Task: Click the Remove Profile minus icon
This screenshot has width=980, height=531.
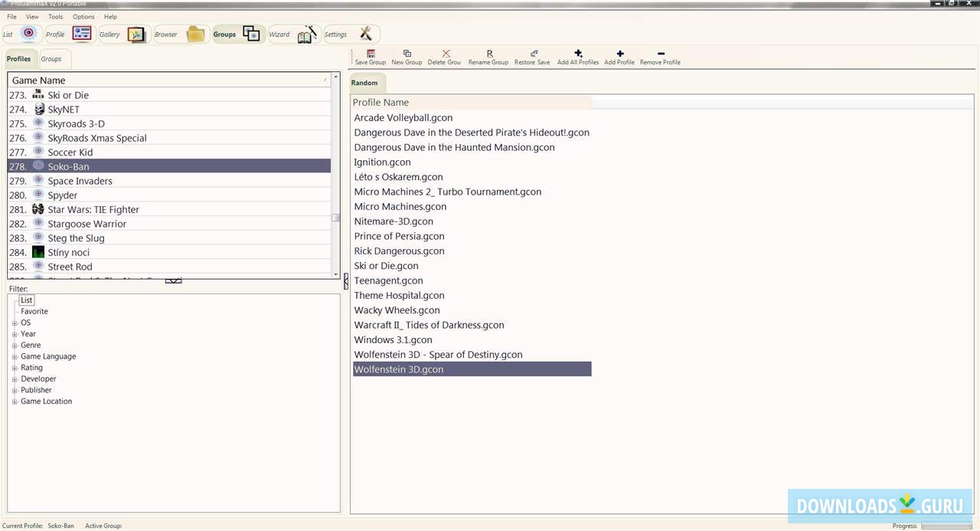Action: [x=660, y=54]
